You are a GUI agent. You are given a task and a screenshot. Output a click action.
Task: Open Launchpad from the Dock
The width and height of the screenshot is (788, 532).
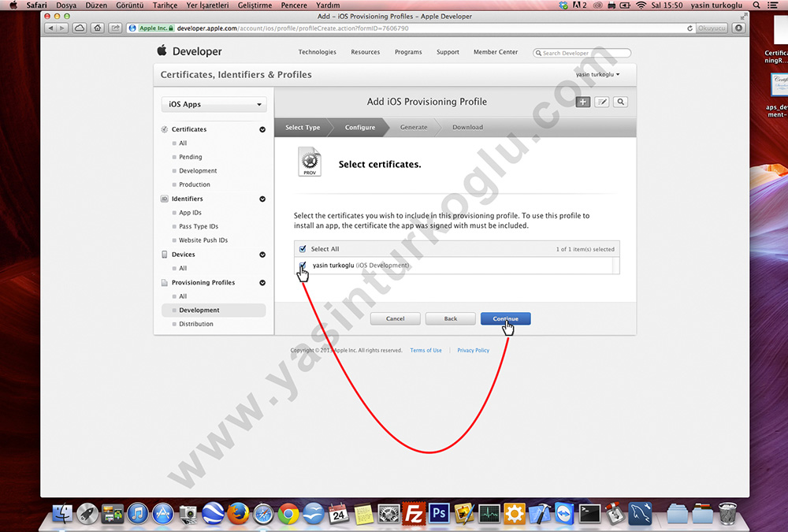[87, 514]
